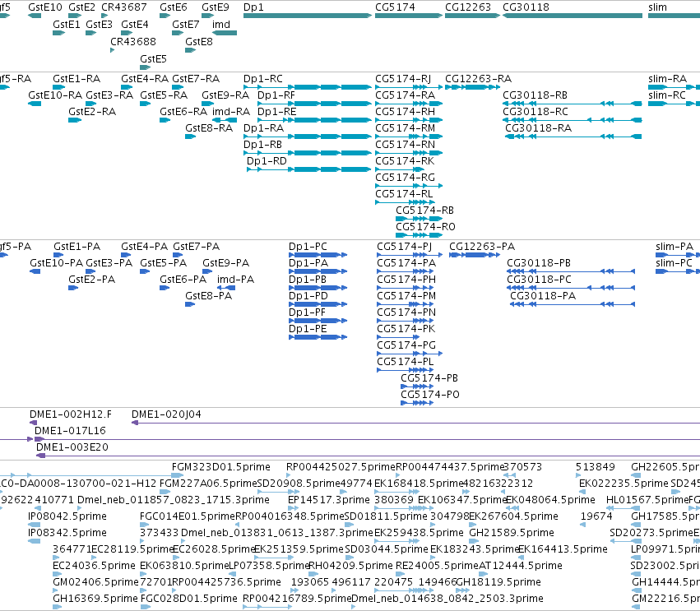Click BAC clone DME1-017L16
This screenshot has height=611, width=700.
coord(368,439)
